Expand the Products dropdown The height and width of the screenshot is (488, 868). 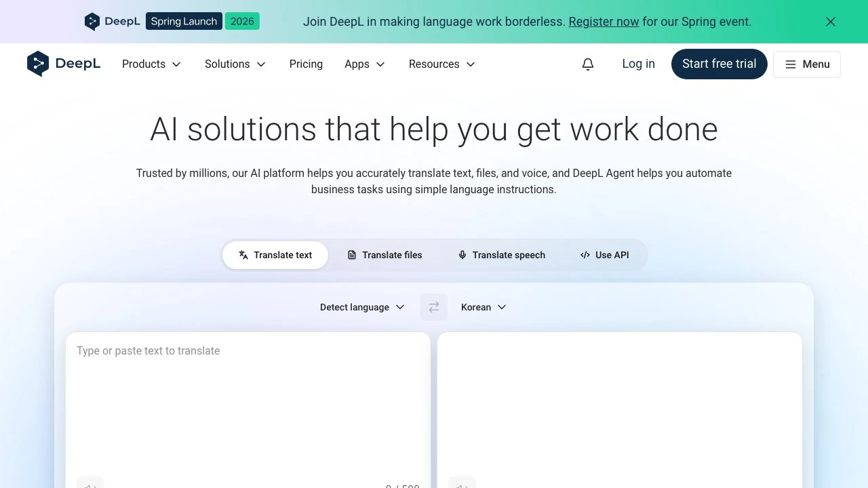pyautogui.click(x=152, y=64)
